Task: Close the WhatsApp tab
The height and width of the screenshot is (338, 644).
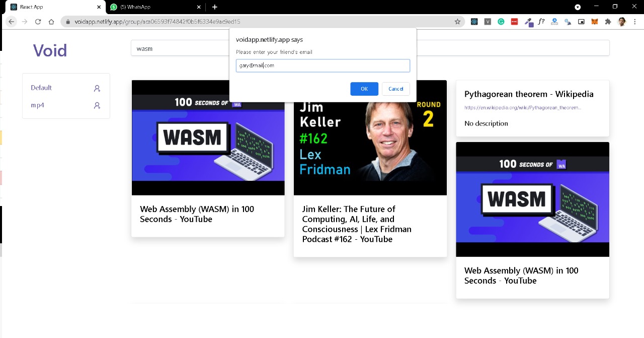Action: 199,7
